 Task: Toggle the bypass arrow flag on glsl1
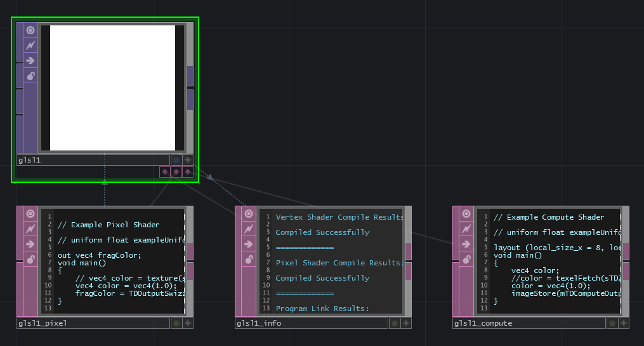tap(30, 61)
